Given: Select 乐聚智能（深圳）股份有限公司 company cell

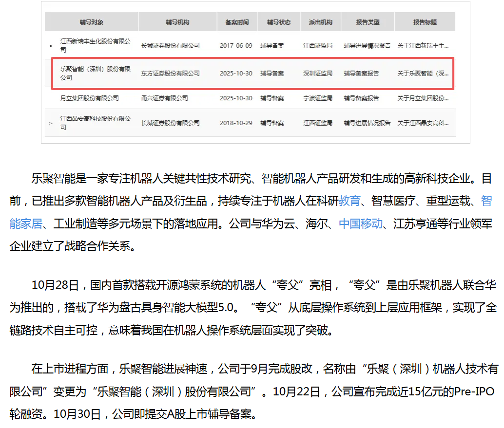Looking at the screenshot, I should tap(96, 73).
